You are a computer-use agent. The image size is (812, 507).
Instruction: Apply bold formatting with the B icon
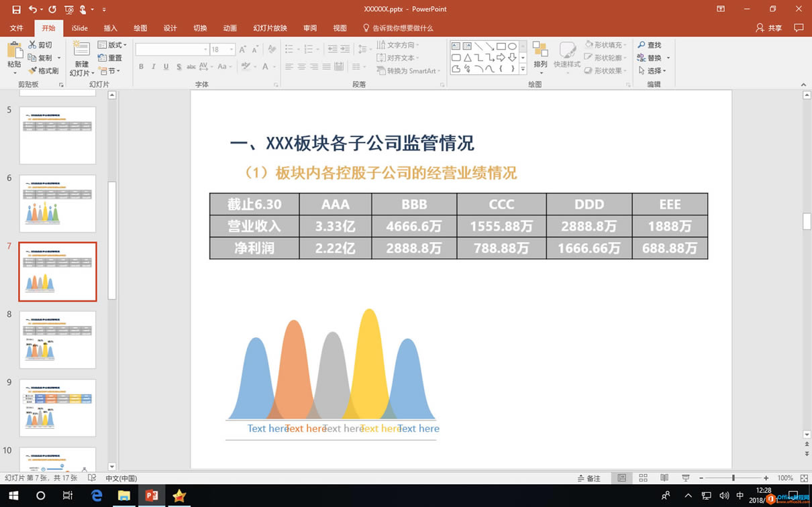pos(141,67)
